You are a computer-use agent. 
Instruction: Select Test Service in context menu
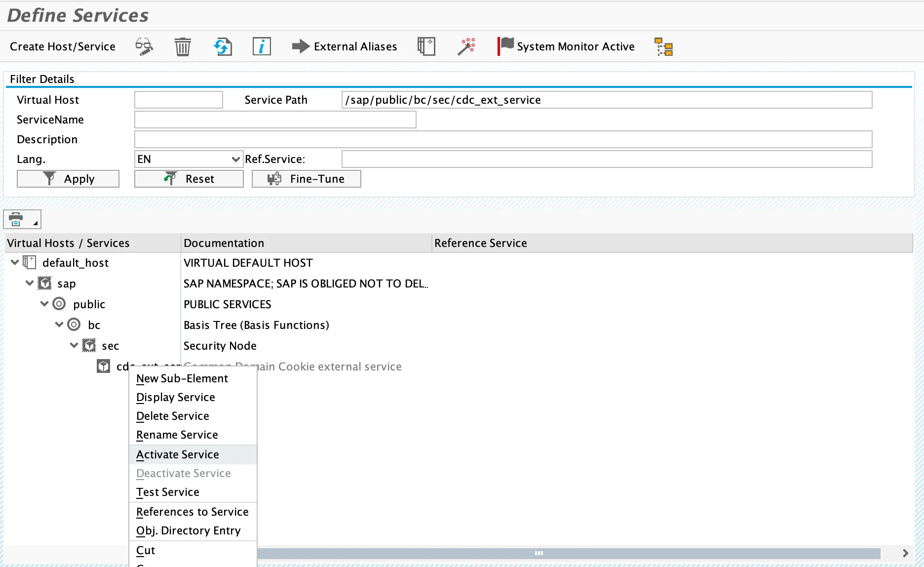[x=168, y=492]
